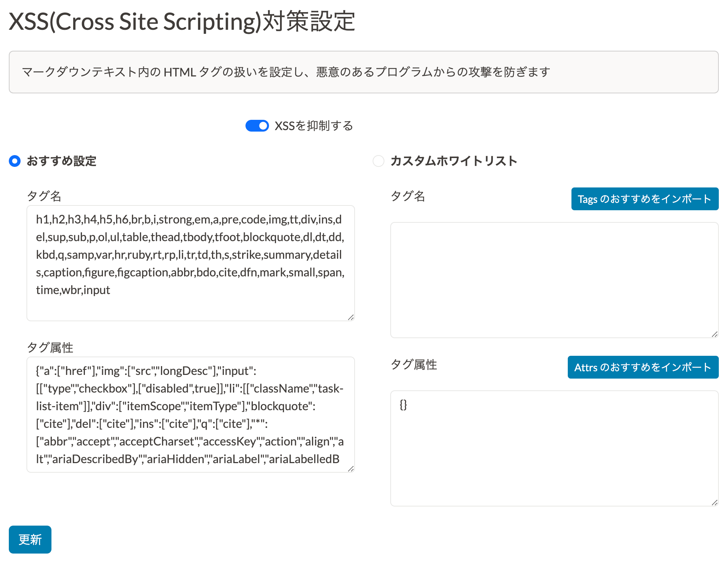Click the 更新 button
Image resolution: width=728 pixels, height=562 pixels.
(30, 540)
